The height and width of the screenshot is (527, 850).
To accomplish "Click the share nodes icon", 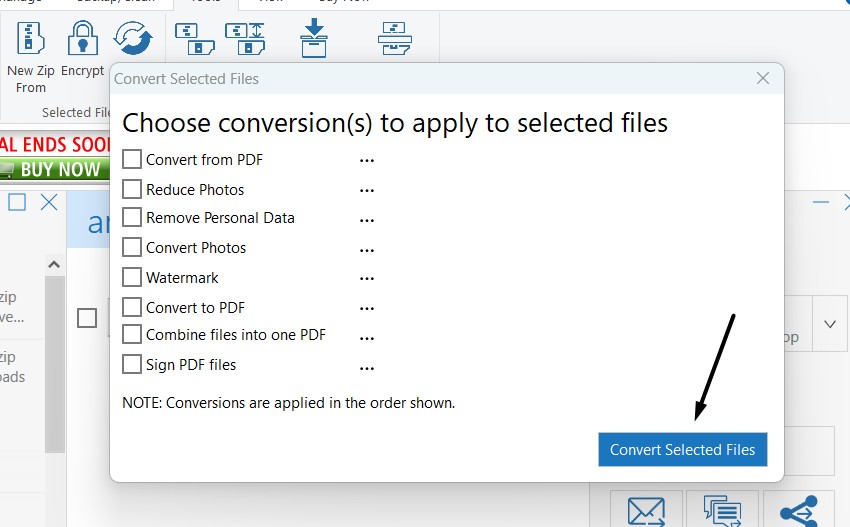I will (x=797, y=511).
